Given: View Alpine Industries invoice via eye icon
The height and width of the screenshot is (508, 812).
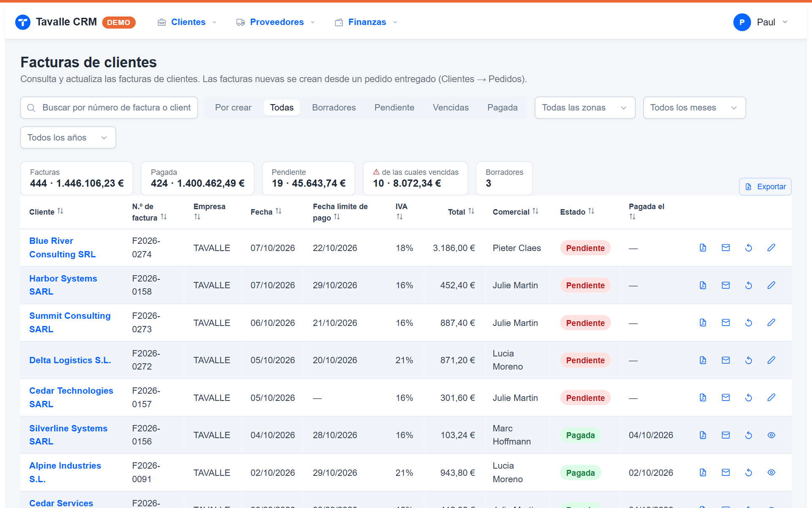Looking at the screenshot, I should [x=771, y=472].
